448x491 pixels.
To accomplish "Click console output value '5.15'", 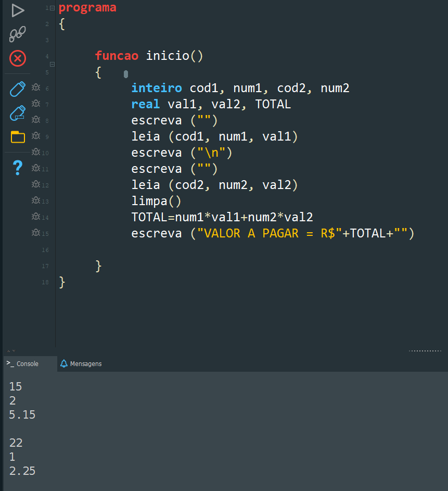I will pyautogui.click(x=22, y=415).
